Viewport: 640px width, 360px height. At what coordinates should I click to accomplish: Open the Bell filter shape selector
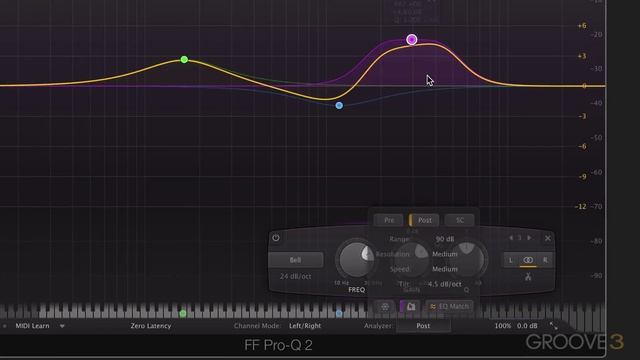point(296,260)
